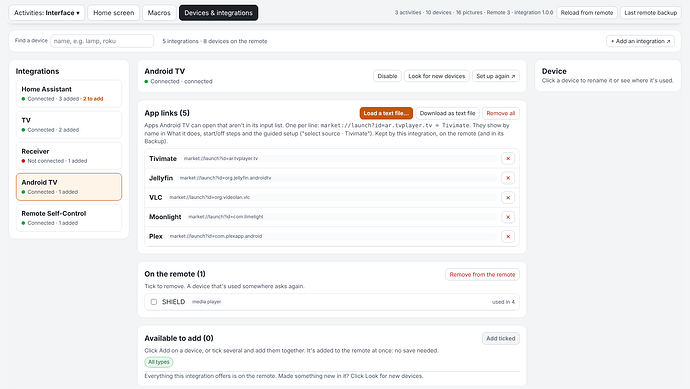Select the Remote Self-Control integration
Image resolution: width=690 pixels, height=389 pixels.
pyautogui.click(x=69, y=218)
